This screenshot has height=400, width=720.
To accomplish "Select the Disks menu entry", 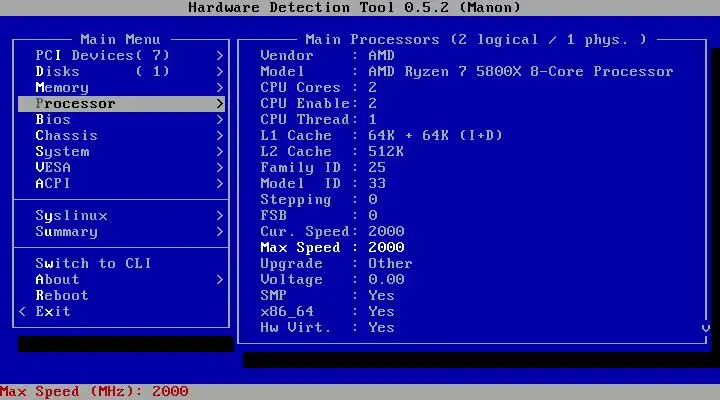I will [x=121, y=72].
